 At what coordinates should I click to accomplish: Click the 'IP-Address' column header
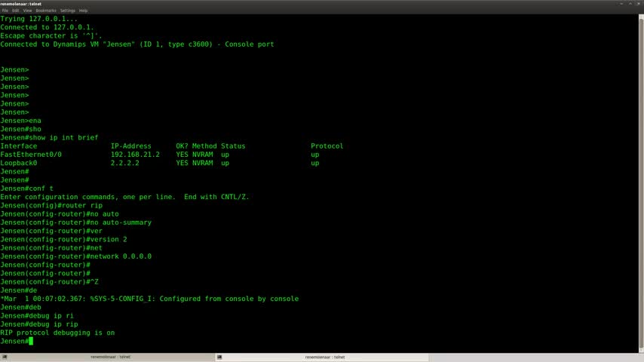(131, 146)
